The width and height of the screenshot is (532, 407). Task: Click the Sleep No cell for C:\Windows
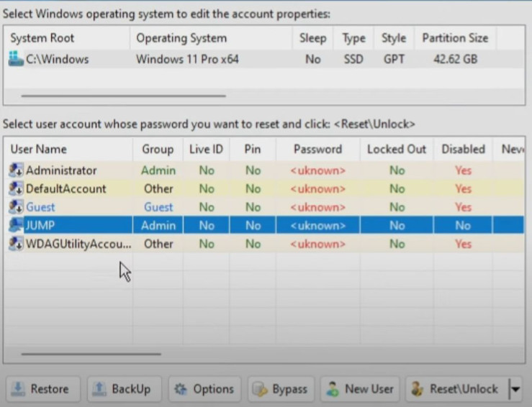(x=313, y=59)
